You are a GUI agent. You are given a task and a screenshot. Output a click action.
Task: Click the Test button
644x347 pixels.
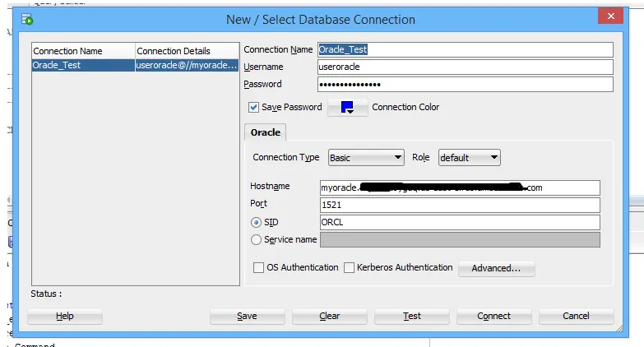pos(412,316)
